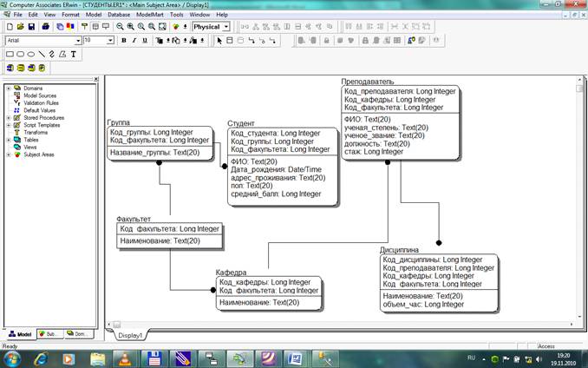Select the Text tool (T icon)
588x368 pixels.
pyautogui.click(x=74, y=54)
